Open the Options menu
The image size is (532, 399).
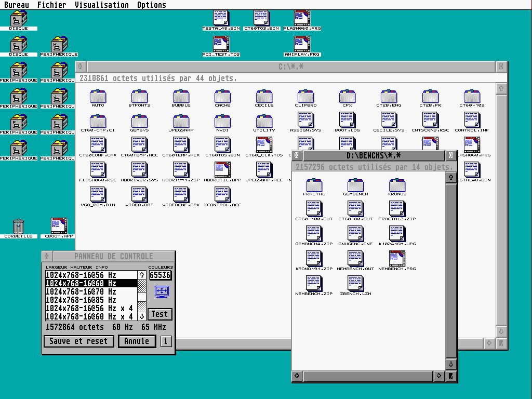click(x=152, y=5)
